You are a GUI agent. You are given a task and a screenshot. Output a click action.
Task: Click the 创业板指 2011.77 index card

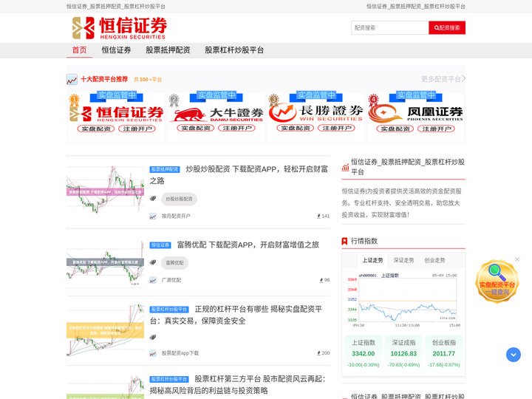click(444, 353)
